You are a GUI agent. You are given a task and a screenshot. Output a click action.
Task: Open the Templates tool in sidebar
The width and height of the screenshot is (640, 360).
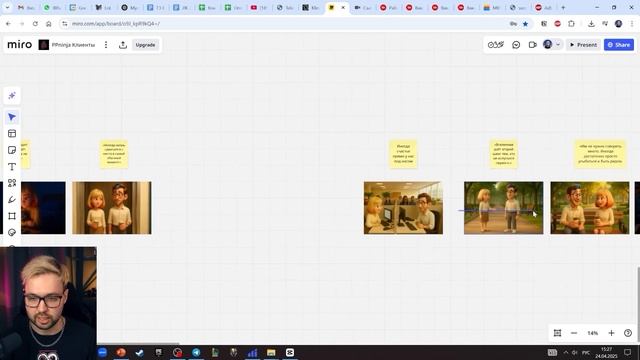click(12, 133)
